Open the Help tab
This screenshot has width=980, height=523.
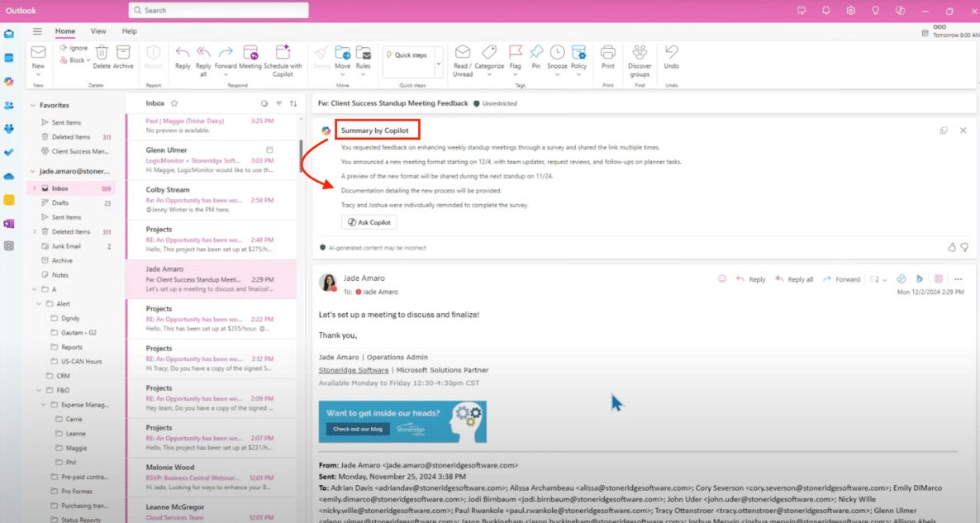(x=129, y=31)
